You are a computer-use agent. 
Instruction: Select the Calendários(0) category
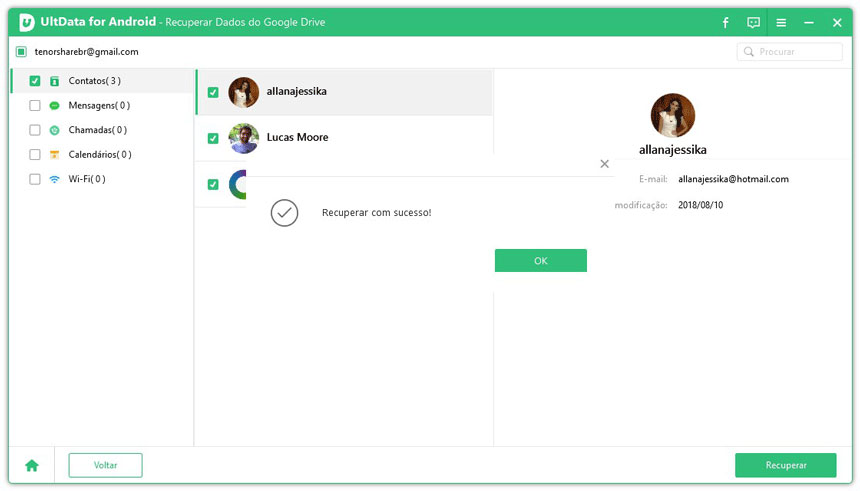[x=103, y=155]
